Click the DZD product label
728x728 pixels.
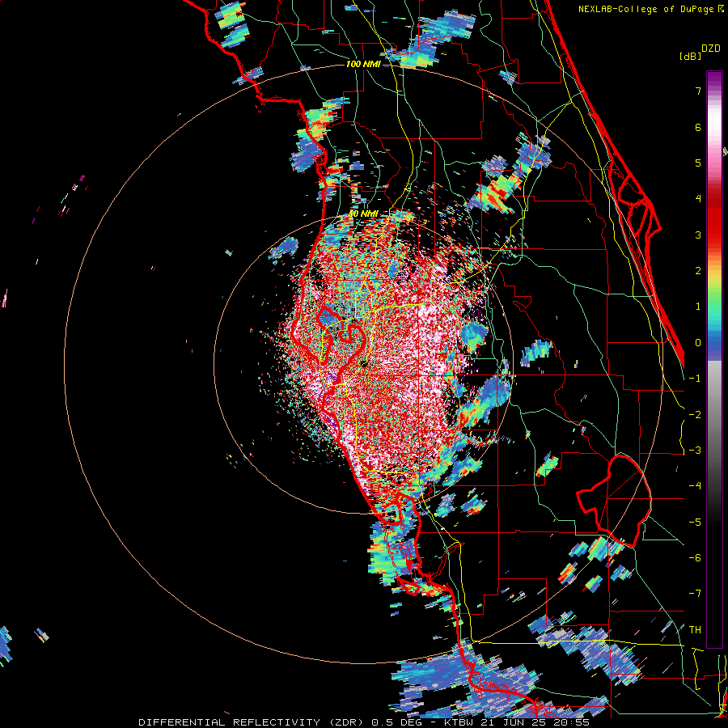click(x=711, y=49)
